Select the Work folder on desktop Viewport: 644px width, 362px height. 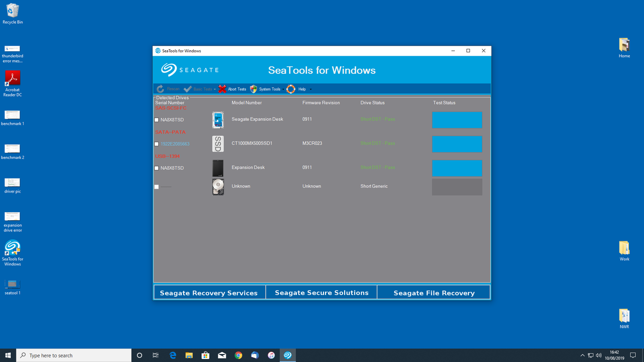pyautogui.click(x=624, y=251)
